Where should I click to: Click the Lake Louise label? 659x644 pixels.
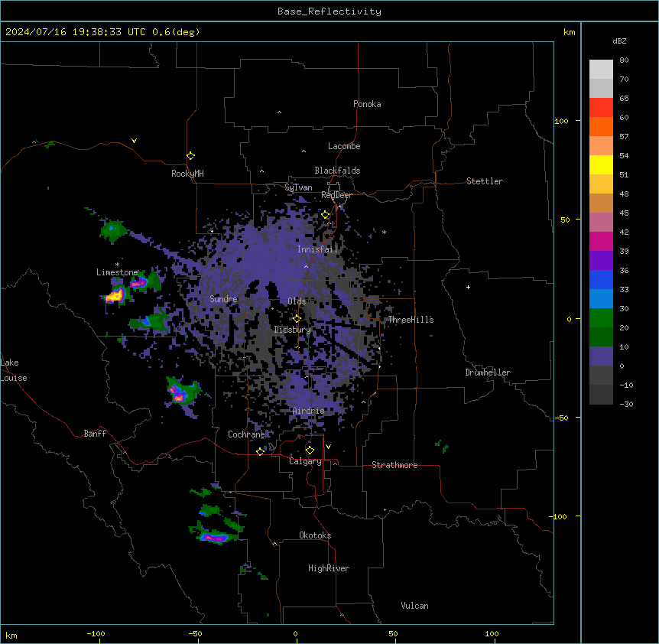pos(13,370)
